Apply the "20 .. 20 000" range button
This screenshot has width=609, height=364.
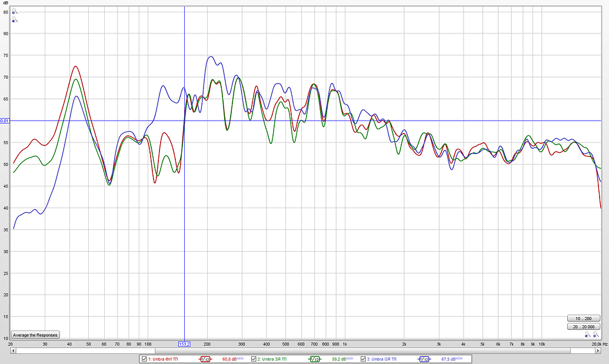coord(583,326)
